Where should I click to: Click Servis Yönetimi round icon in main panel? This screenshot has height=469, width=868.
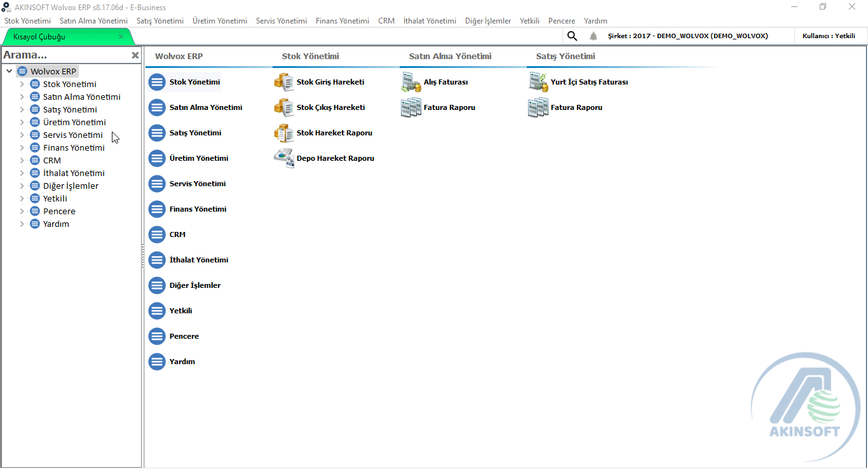pyautogui.click(x=157, y=184)
